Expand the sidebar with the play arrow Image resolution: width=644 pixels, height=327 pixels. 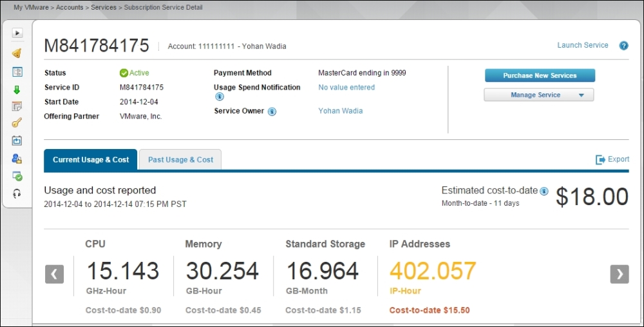(17, 33)
